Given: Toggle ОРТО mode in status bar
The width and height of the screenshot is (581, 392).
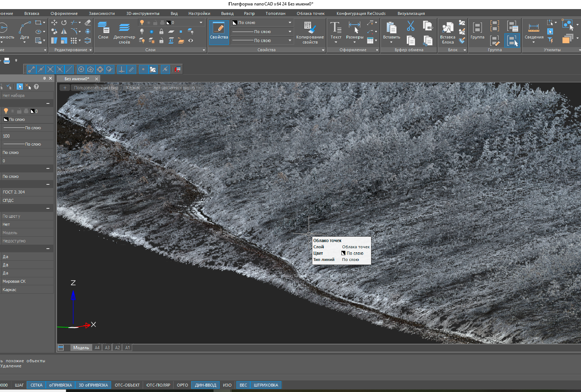Looking at the screenshot, I should point(182,385).
